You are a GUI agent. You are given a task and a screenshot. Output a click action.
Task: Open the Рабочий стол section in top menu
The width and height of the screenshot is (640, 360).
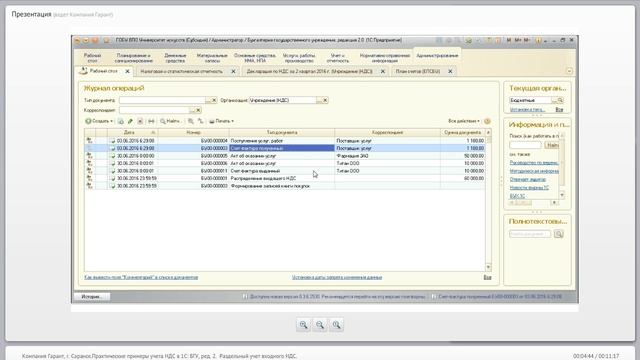[92, 58]
